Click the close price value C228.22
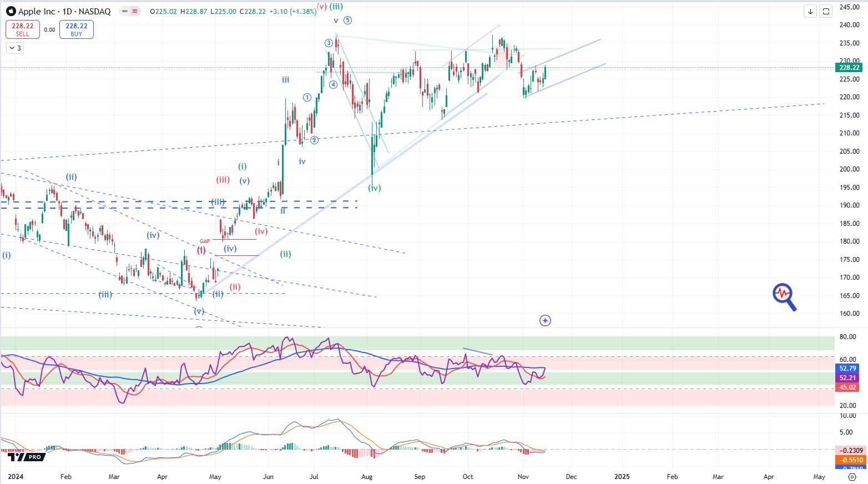The width and height of the screenshot is (868, 484). click(253, 11)
